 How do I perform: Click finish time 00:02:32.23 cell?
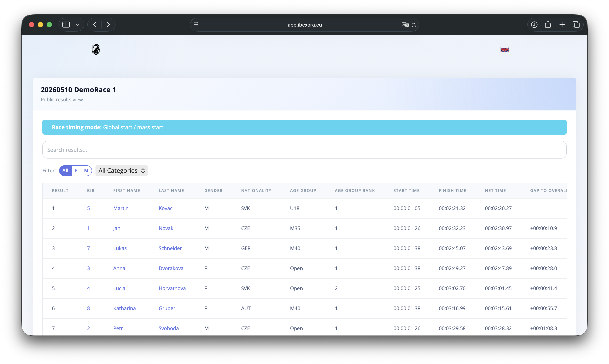[452, 228]
